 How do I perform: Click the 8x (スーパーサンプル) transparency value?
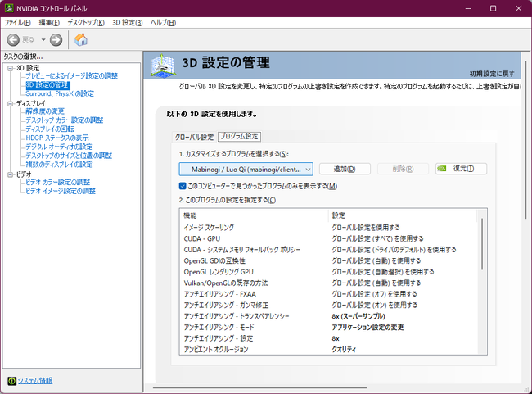tap(358, 316)
